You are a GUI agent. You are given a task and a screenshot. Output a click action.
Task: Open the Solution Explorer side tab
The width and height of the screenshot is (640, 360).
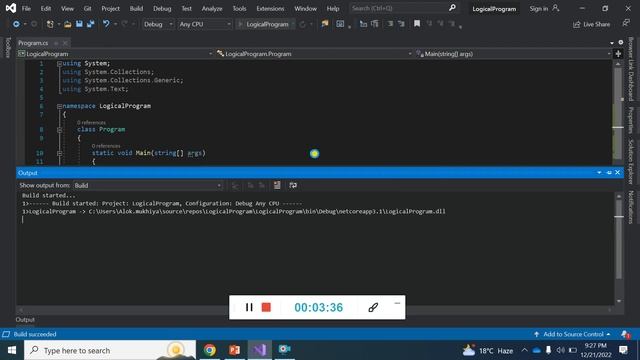[631, 162]
